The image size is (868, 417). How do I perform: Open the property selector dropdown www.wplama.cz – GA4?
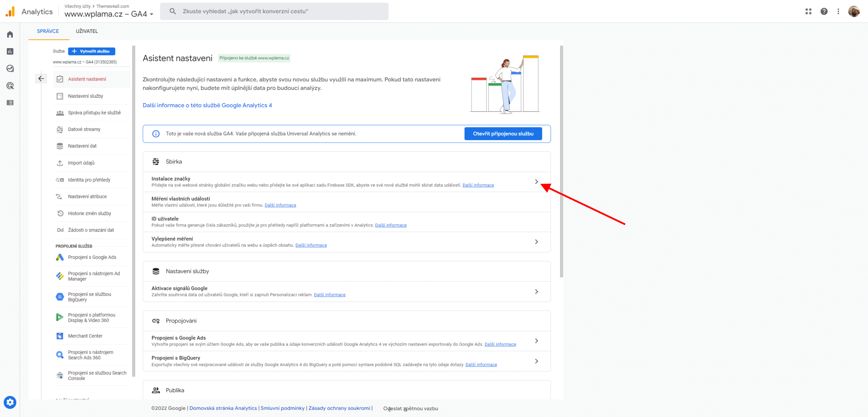[x=109, y=14]
